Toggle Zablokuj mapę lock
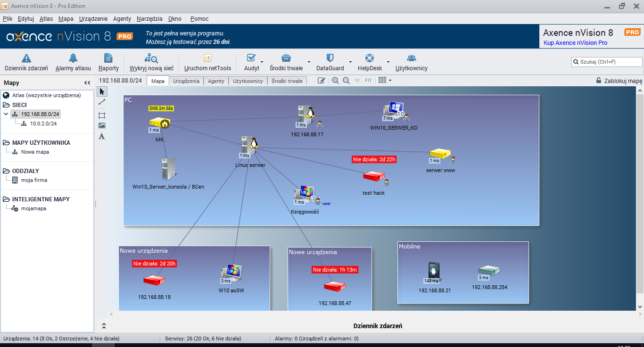The width and height of the screenshot is (644, 347). 619,81
